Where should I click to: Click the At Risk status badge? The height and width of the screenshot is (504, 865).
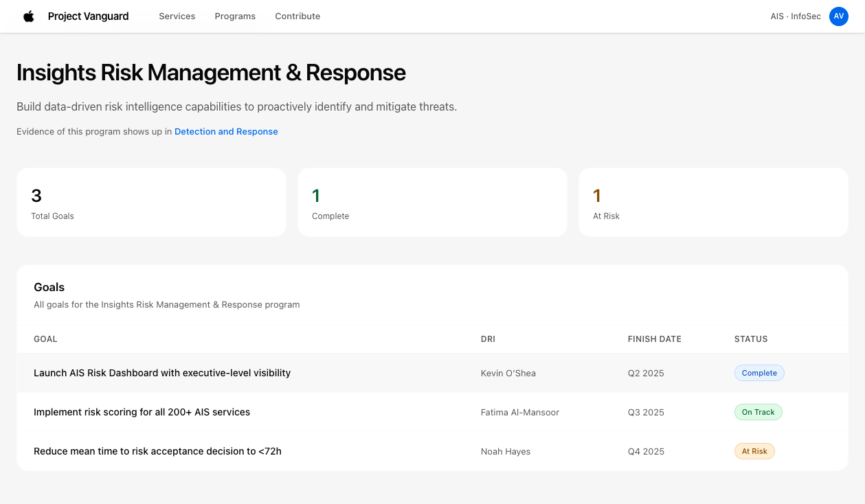[754, 451]
